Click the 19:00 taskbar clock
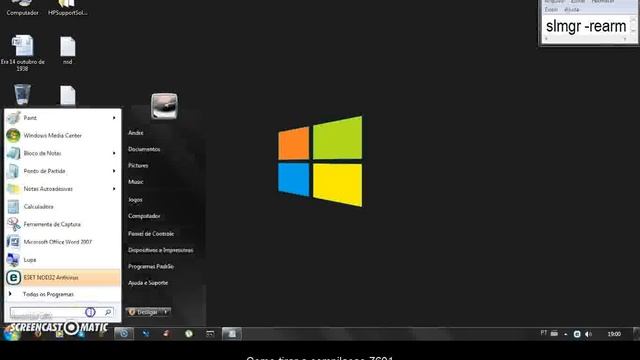This screenshot has height=360, width=640. coord(614,334)
